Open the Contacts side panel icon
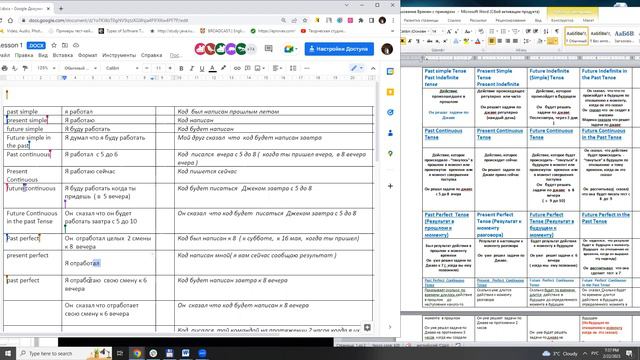Image resolution: width=640 pixels, height=360 pixels. click(390, 133)
